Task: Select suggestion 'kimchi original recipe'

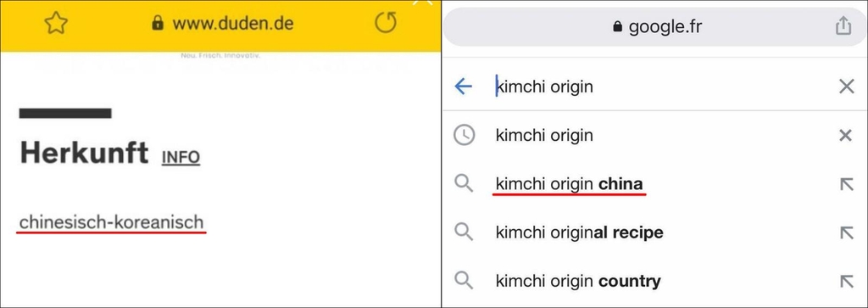Action: (579, 232)
